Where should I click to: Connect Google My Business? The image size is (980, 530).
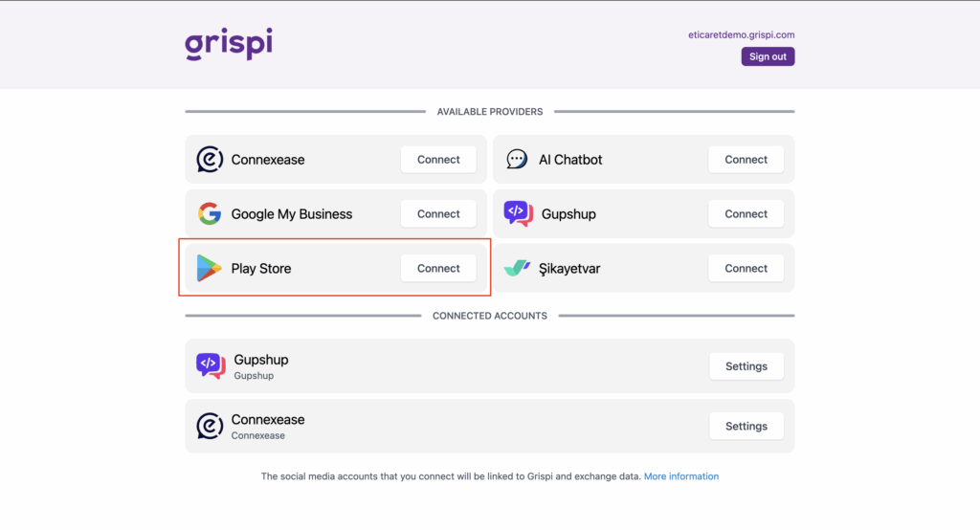coord(438,213)
